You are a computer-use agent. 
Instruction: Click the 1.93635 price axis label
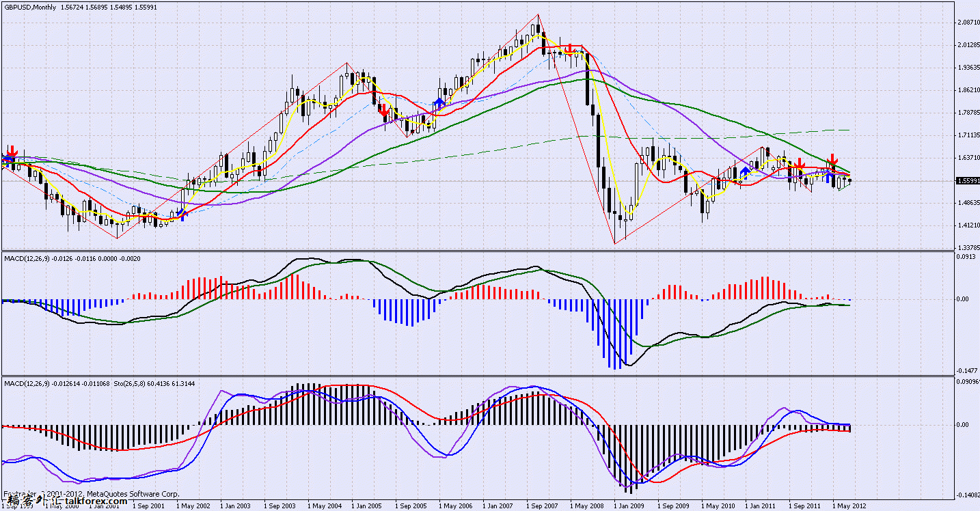point(967,68)
